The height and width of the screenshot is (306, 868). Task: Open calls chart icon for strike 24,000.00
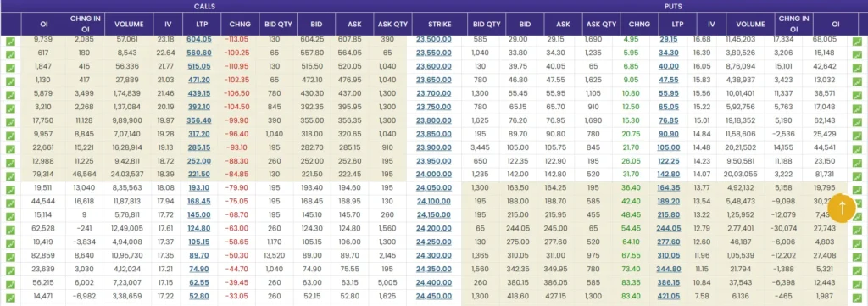coord(10,176)
